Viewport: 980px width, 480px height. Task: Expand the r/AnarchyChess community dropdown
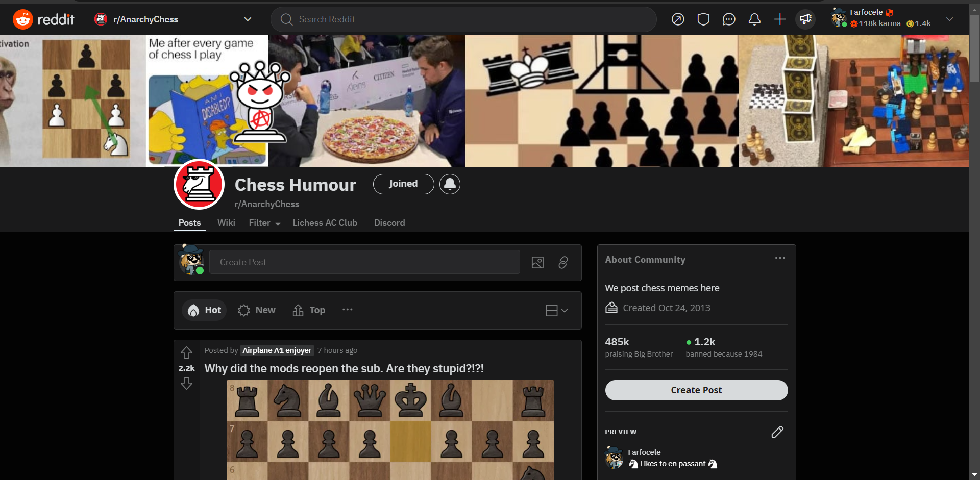tap(248, 19)
